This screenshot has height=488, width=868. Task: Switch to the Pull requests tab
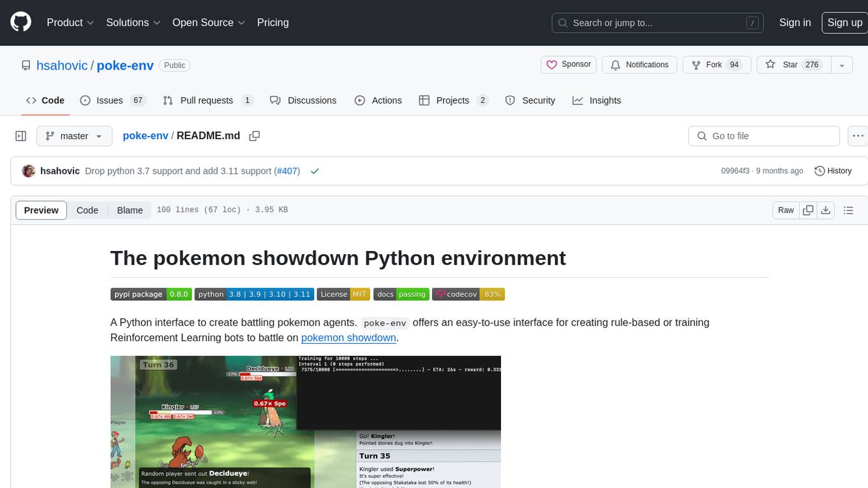(207, 100)
